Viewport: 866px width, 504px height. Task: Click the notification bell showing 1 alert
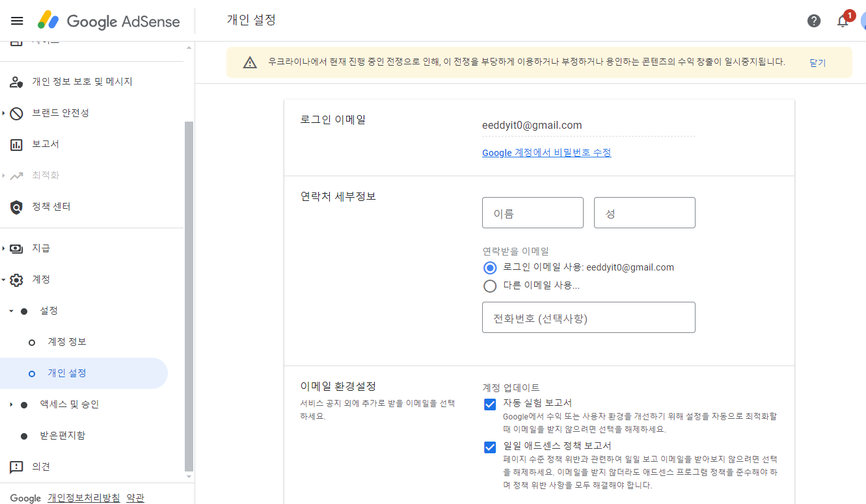coord(842,21)
